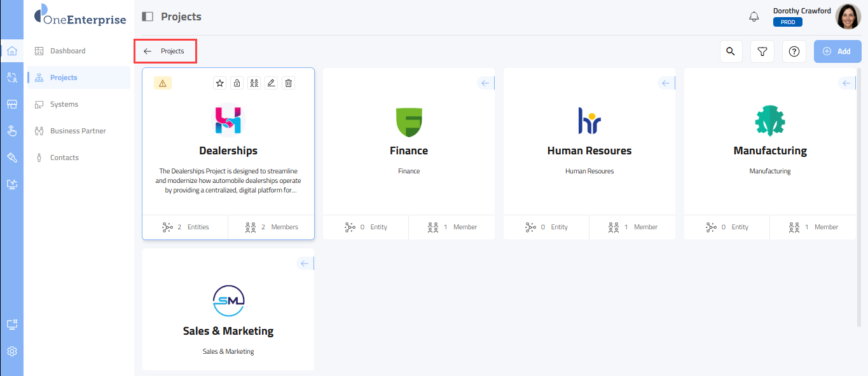Go to Dashboard in the side menu
The height and width of the screenshot is (376, 868).
pos(67,51)
